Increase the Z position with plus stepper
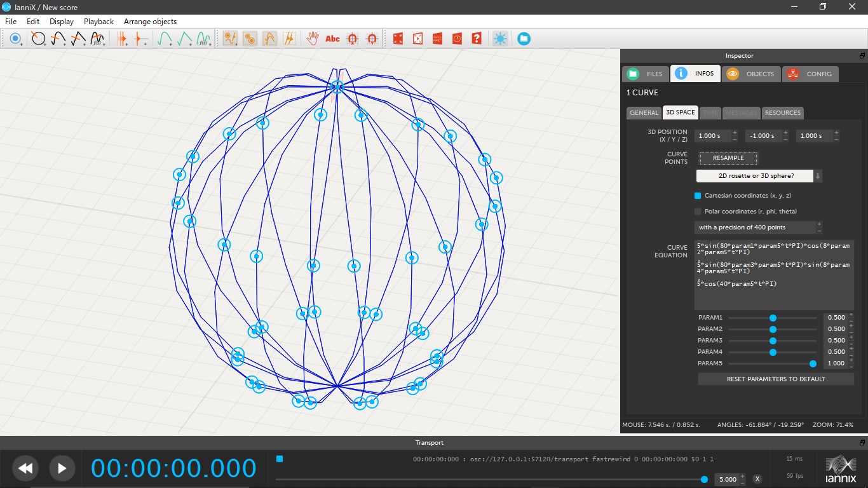 pyautogui.click(x=836, y=133)
